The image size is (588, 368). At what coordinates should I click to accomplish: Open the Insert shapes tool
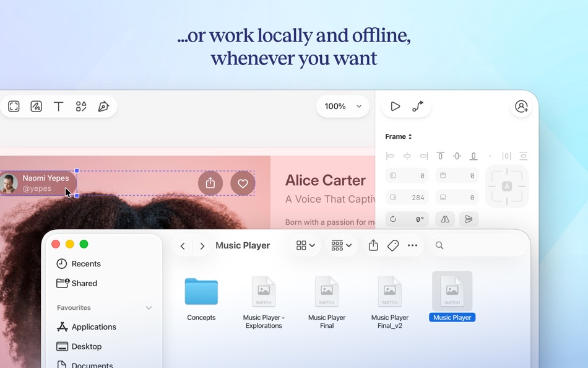point(81,106)
